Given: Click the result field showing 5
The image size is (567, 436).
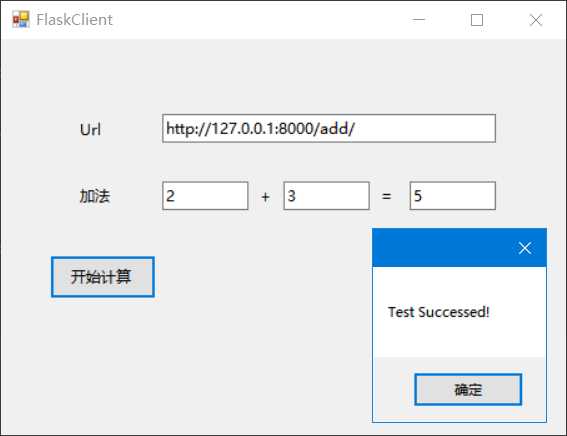Looking at the screenshot, I should [x=452, y=196].
